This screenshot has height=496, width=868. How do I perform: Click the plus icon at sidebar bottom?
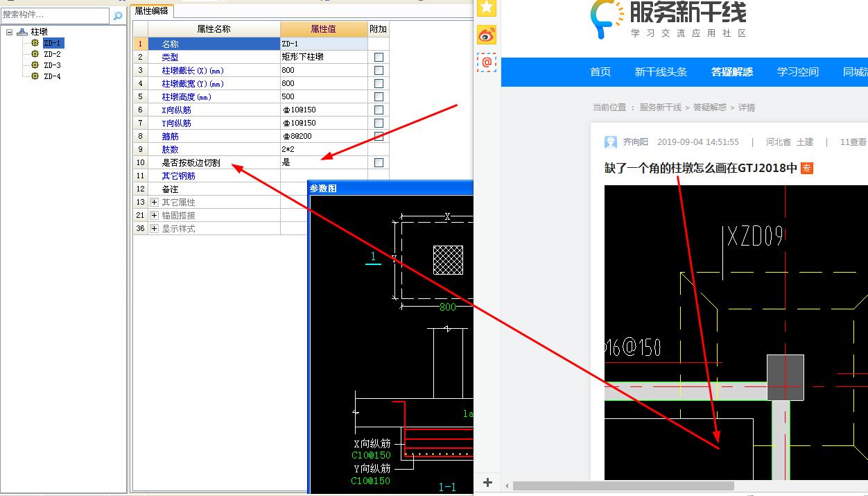coord(487,483)
